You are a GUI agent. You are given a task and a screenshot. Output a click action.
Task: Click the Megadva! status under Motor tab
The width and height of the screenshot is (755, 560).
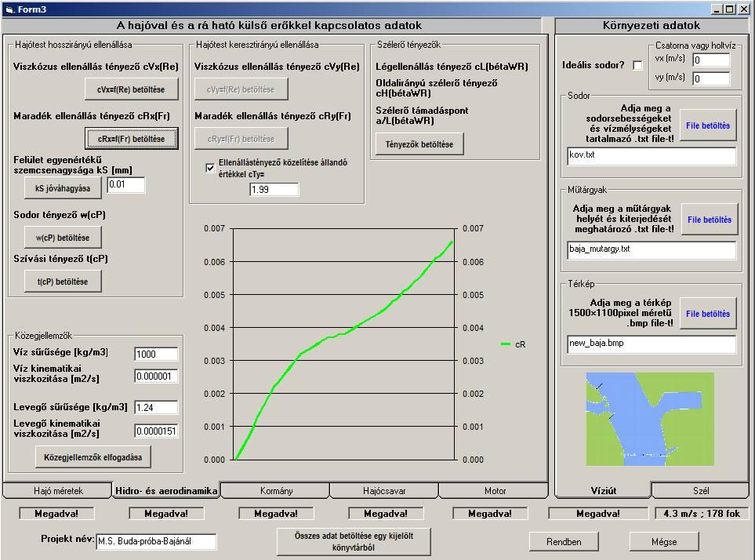[x=490, y=513]
